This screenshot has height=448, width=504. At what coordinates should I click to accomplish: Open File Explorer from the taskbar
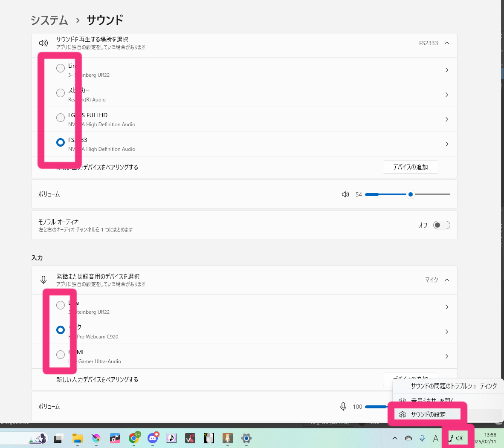click(77, 438)
